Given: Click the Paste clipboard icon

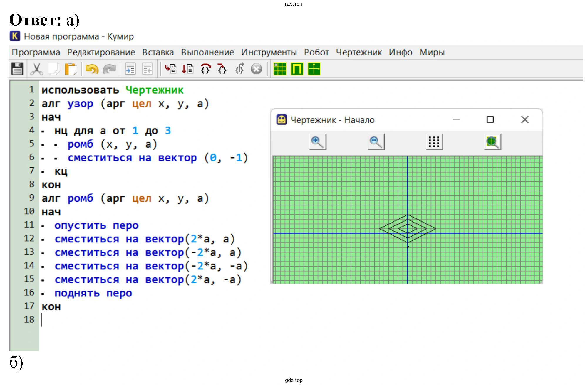Looking at the screenshot, I should [71, 69].
